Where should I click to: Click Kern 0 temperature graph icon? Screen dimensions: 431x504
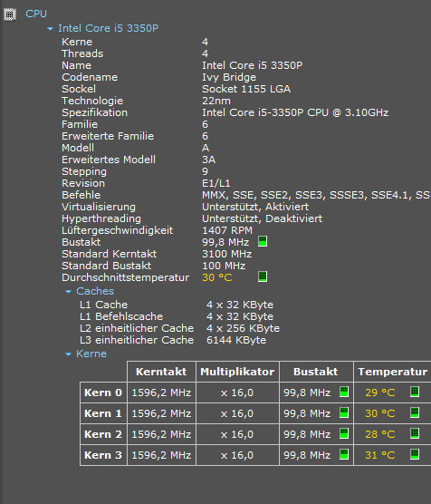pyautogui.click(x=415, y=392)
